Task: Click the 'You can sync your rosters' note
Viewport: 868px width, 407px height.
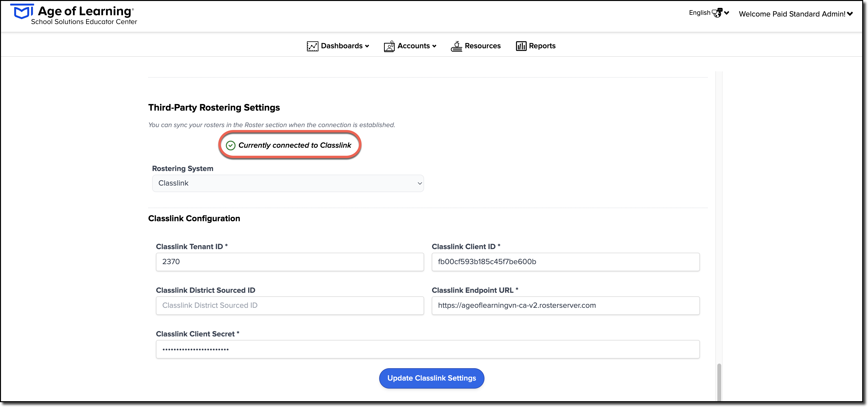Action: point(272,125)
